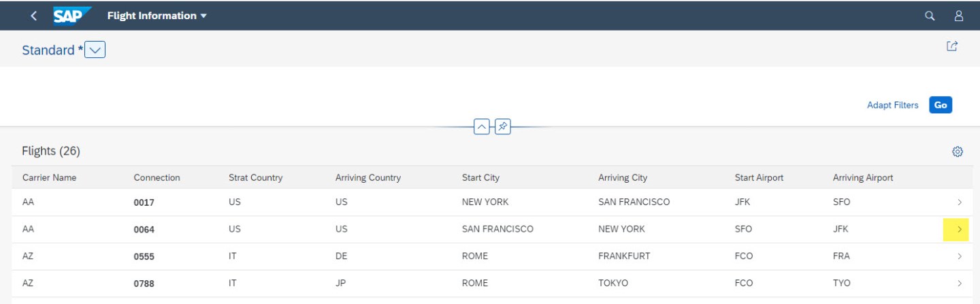Select the Arriving Country column header
980x304 pixels.
click(368, 178)
